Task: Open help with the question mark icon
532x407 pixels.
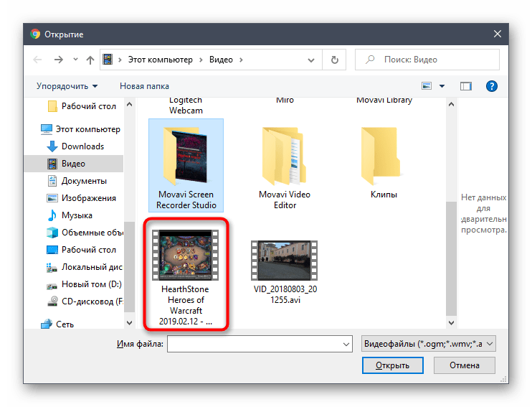Action: coord(491,86)
